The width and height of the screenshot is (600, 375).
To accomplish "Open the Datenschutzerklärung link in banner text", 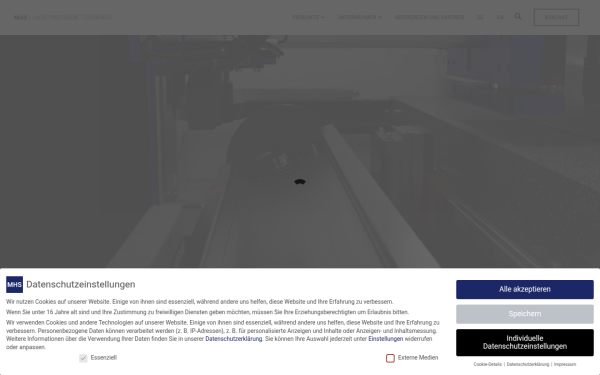I will (233, 339).
